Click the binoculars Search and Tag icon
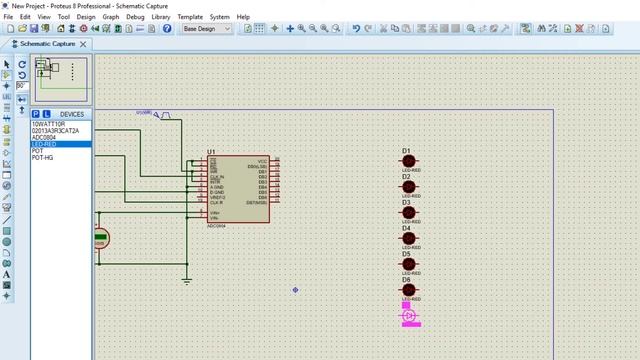 pyautogui.click(x=542, y=29)
